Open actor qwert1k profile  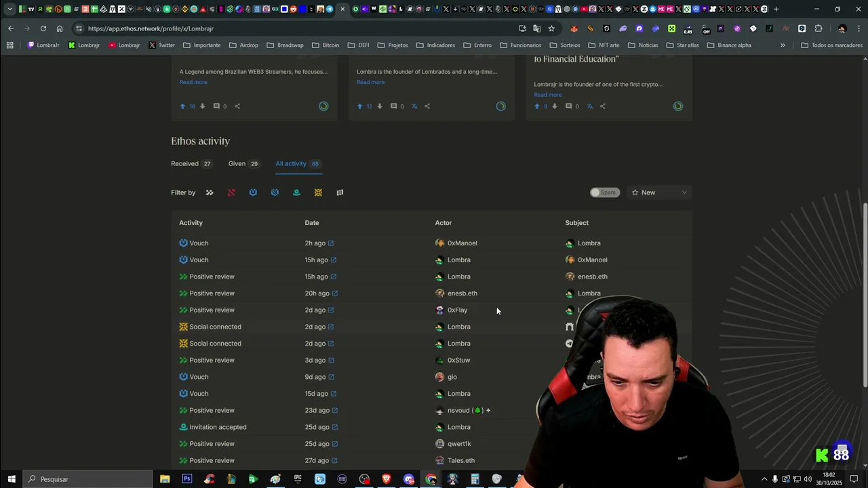453,444
